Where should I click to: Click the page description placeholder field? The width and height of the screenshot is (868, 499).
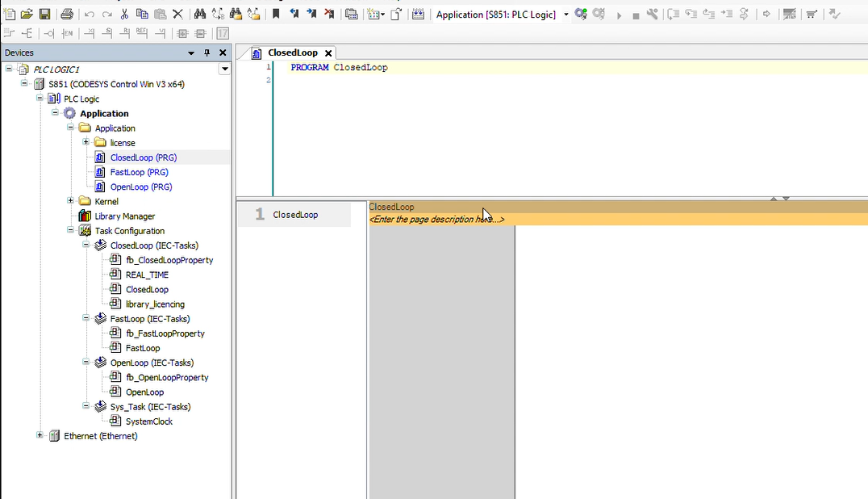coord(436,220)
